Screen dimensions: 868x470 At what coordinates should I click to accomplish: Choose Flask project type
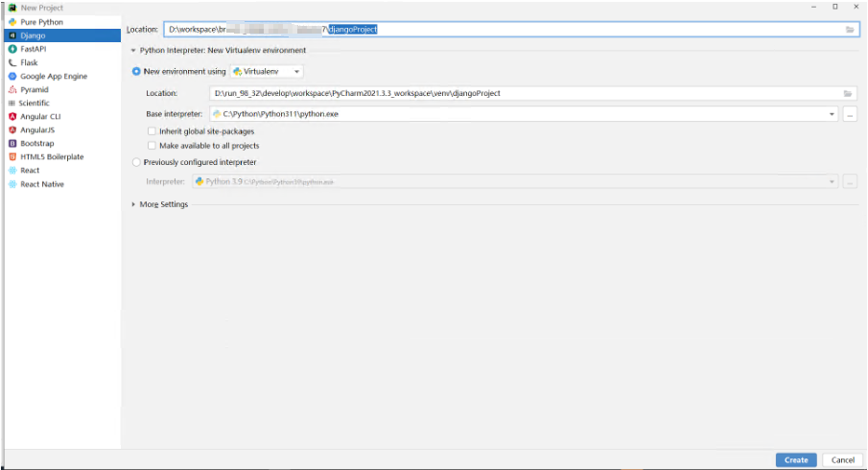(29, 62)
